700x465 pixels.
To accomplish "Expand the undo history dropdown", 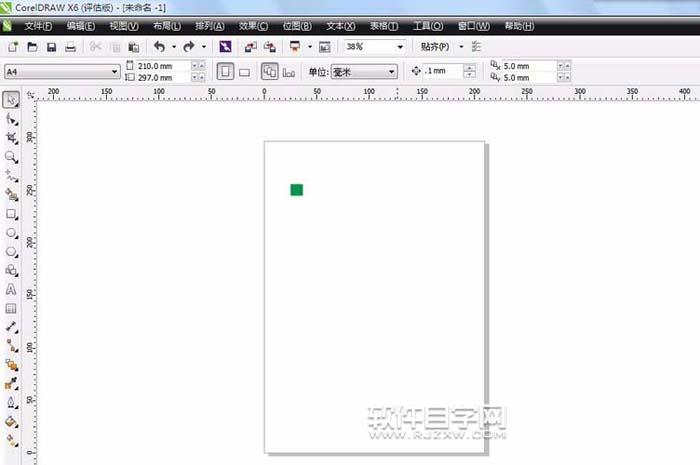I will [174, 46].
